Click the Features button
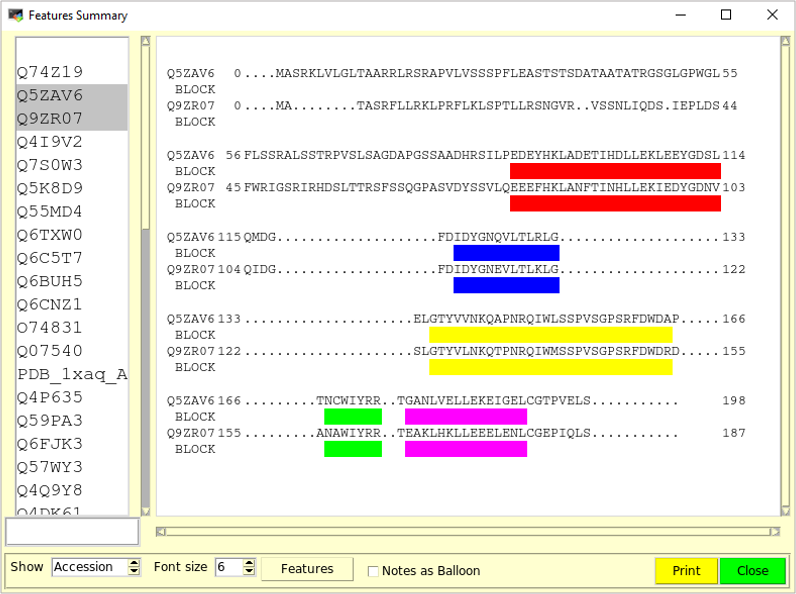 (x=307, y=569)
